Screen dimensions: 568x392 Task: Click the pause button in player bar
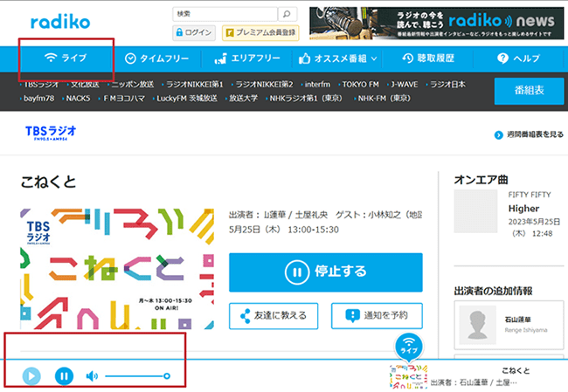64,376
